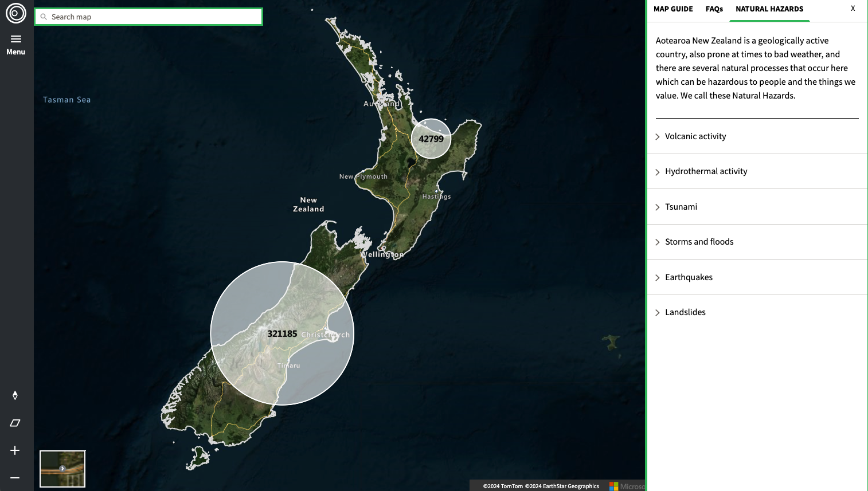The image size is (868, 491).
Task: Click the 42799 cluster bubble
Action: point(431,139)
